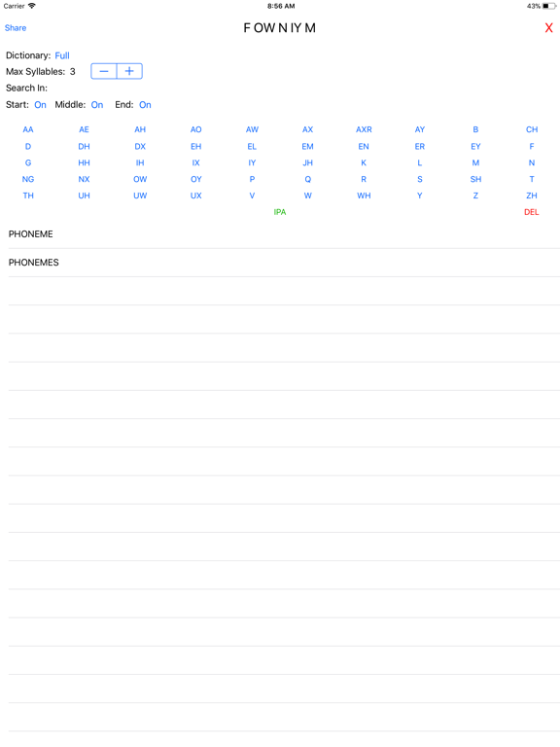Add the AY phoneme

tap(420, 129)
